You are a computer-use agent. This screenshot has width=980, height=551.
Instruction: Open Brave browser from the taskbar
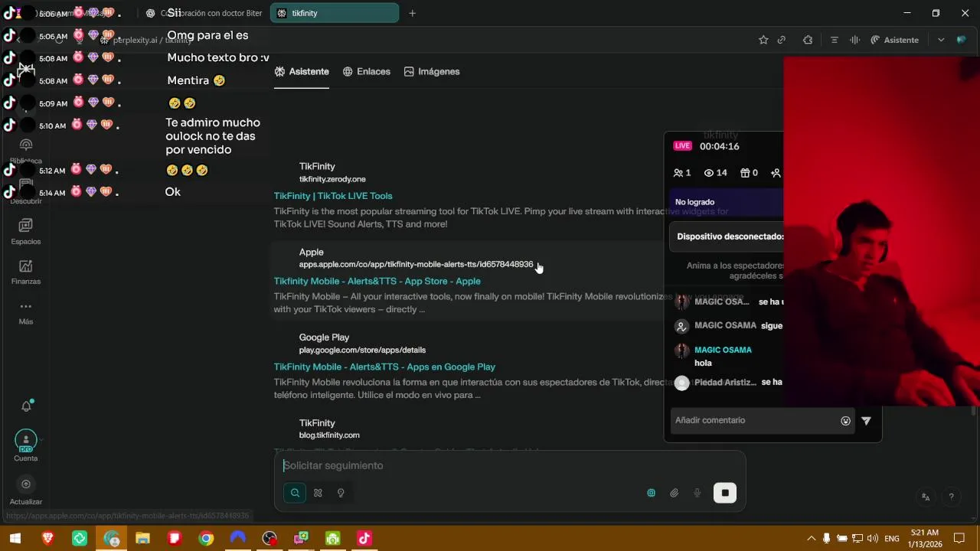tap(47, 539)
